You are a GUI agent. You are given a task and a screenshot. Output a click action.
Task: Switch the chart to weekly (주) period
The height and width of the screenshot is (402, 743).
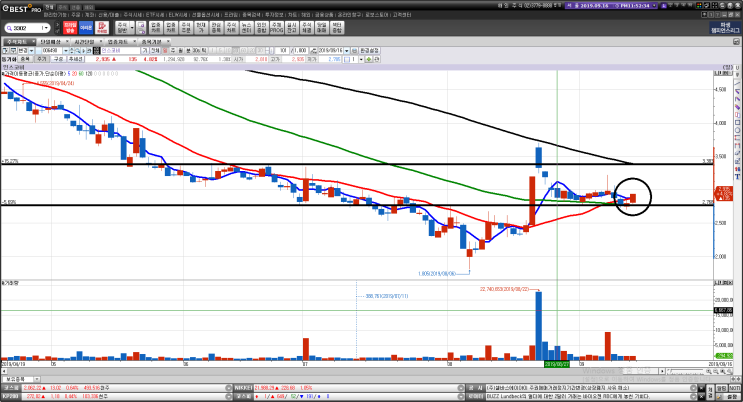click(173, 50)
